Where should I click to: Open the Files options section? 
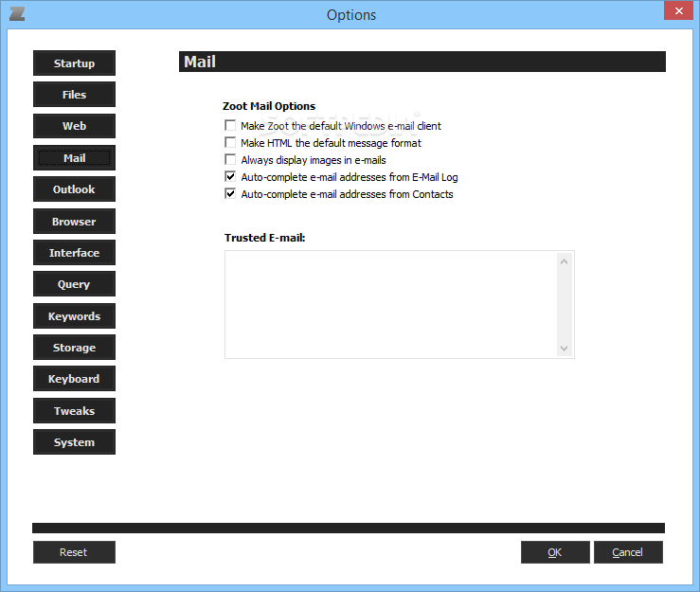[74, 94]
